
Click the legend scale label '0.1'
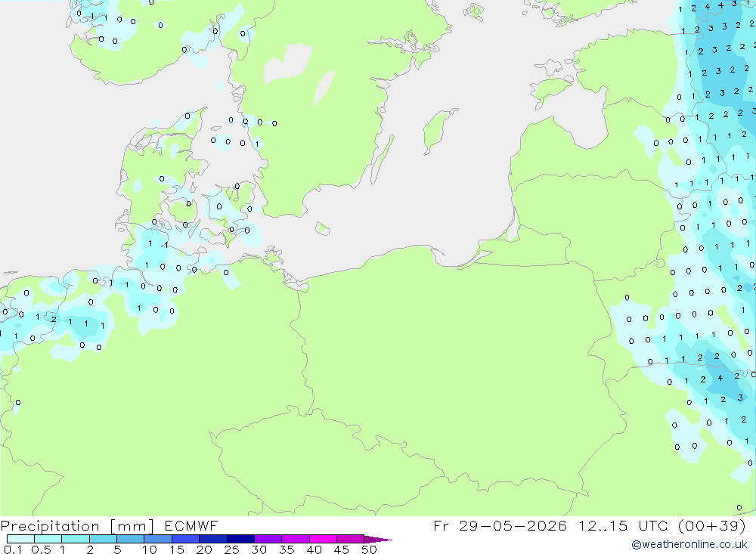pos(13,549)
